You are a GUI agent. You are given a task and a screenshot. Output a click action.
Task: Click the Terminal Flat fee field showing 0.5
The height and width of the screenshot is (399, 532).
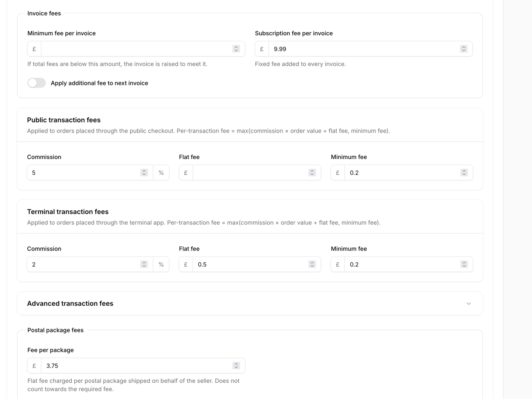[x=249, y=265]
